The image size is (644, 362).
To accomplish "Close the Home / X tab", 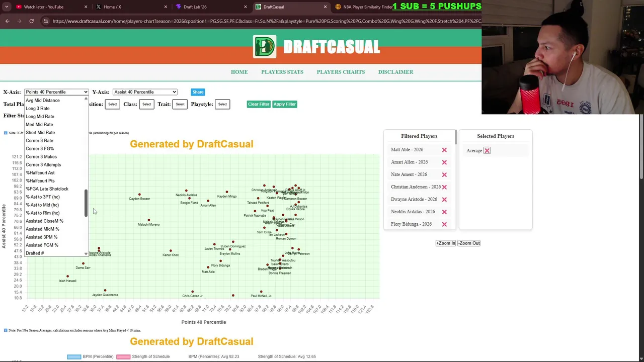I will [166, 7].
